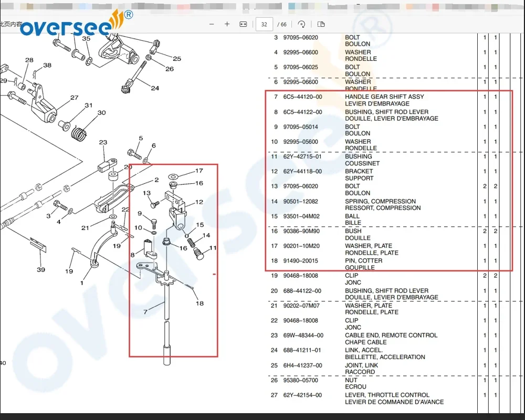Zoom out with the minus icon

pyautogui.click(x=212, y=24)
